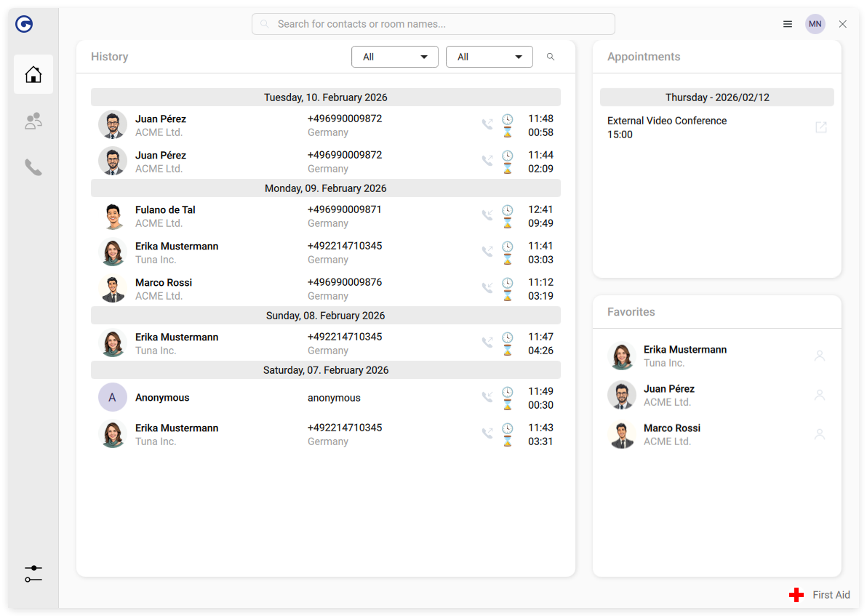Click contact icon beside Erika Mustermann favorite
Screen dimensions: 867x616
[820, 356]
